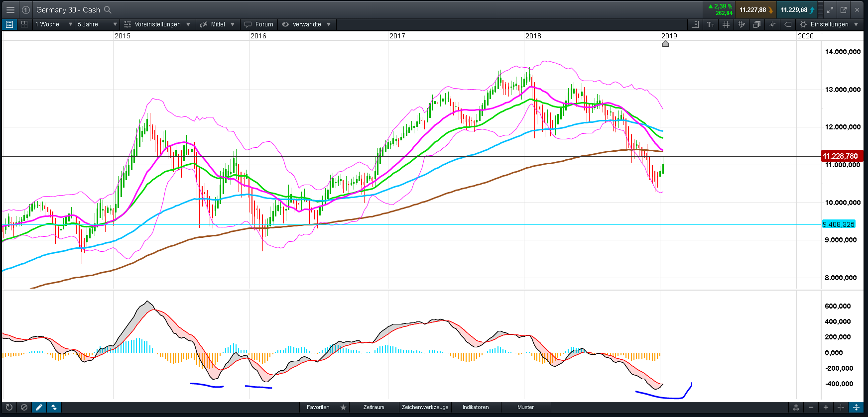
Task: Click the red 11.228,780 current price label
Action: pyautogui.click(x=841, y=156)
